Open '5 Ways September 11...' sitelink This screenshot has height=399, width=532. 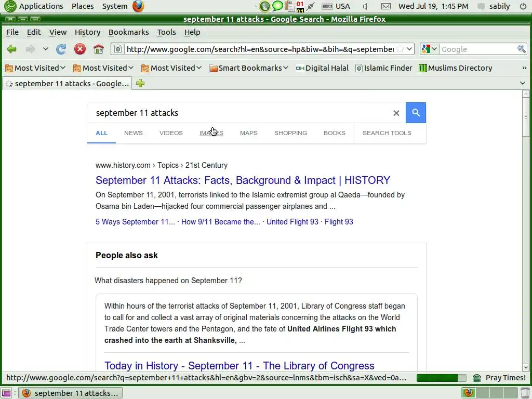click(135, 221)
